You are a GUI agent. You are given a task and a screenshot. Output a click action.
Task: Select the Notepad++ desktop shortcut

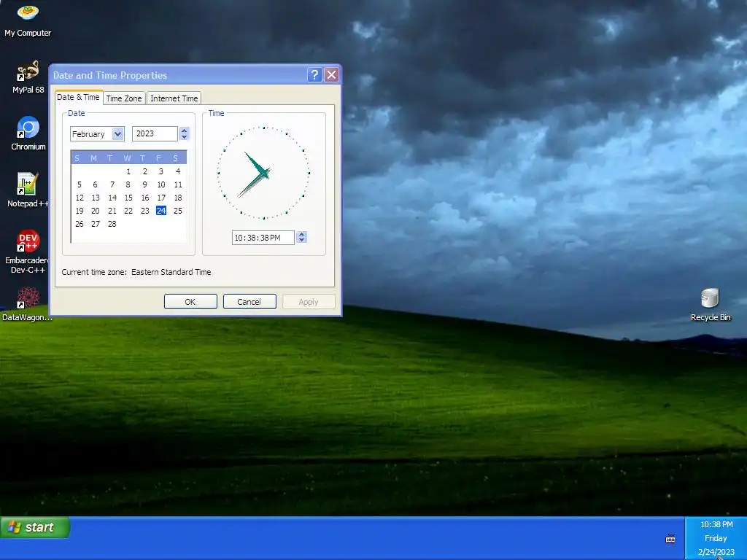click(x=28, y=190)
